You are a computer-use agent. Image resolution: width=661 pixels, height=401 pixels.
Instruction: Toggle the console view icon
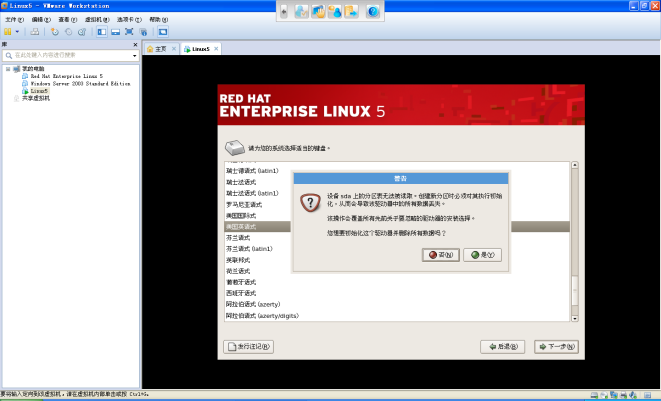pyautogui.click(x=163, y=32)
